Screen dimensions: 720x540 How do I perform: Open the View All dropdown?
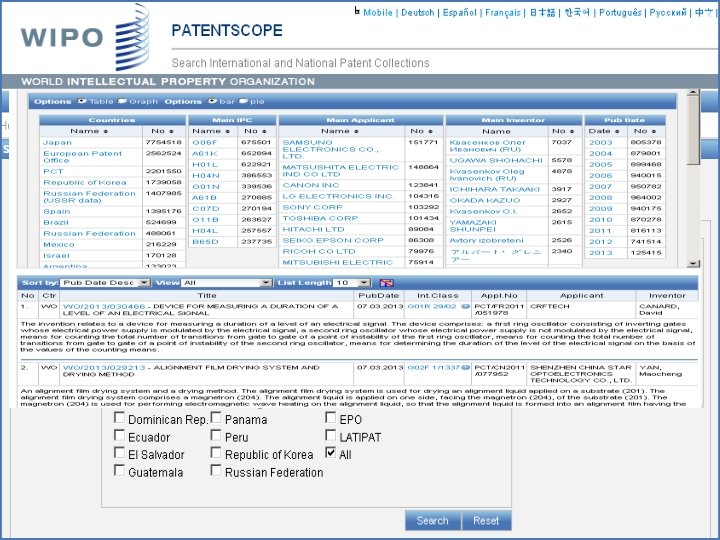coord(227,283)
